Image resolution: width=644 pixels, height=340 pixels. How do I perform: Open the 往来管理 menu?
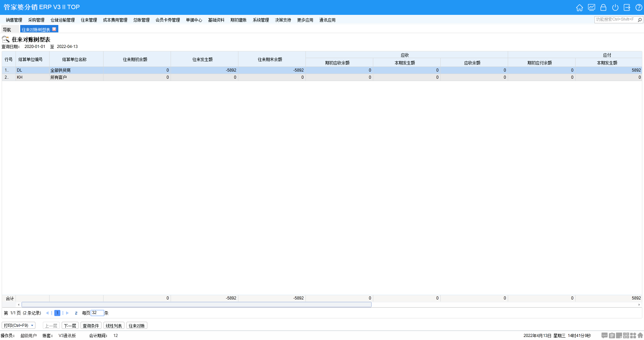click(x=89, y=20)
